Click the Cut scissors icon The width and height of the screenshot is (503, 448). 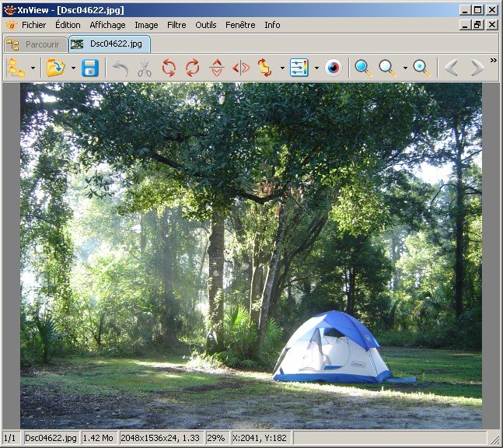[x=145, y=68]
